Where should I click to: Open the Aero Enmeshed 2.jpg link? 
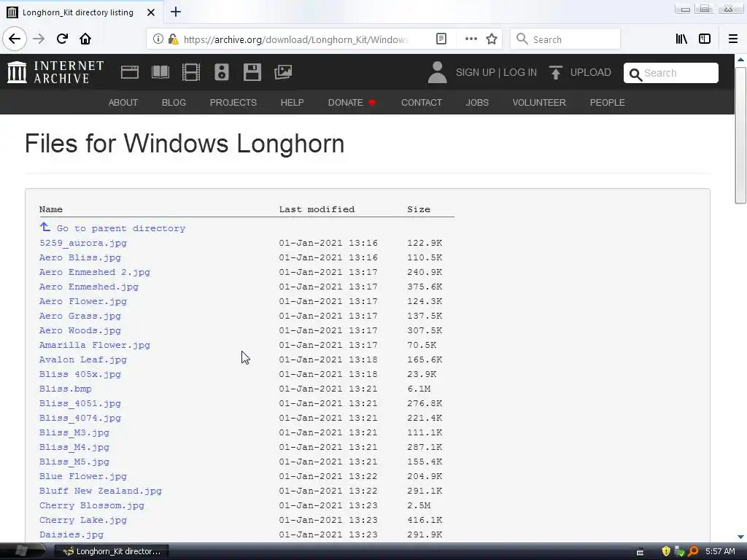(95, 272)
